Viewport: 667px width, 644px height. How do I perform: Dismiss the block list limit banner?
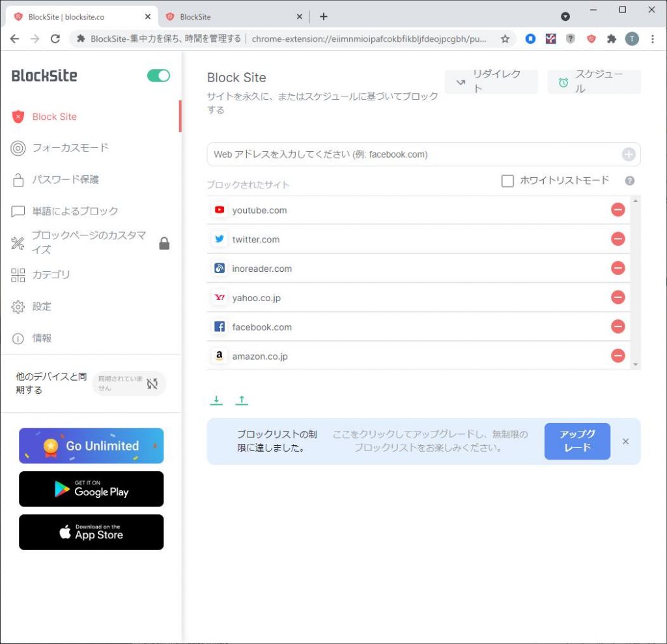click(x=625, y=441)
